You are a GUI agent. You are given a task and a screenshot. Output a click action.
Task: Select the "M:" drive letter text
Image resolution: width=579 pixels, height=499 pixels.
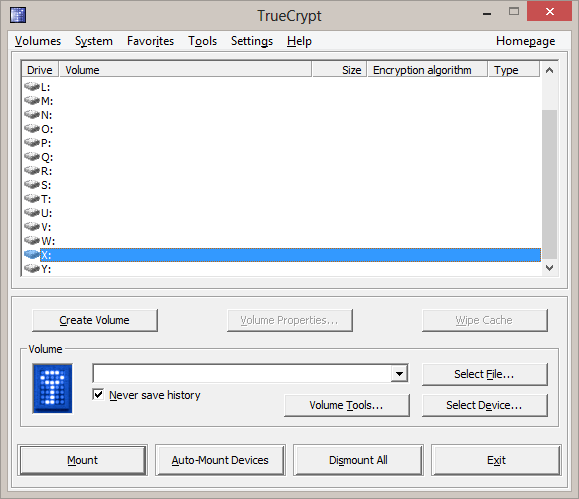47,101
